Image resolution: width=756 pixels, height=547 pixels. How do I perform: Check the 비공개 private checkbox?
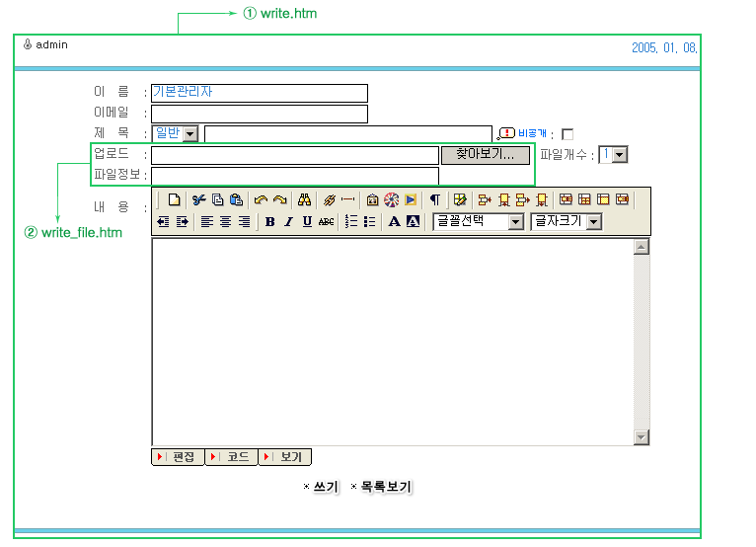tap(567, 134)
